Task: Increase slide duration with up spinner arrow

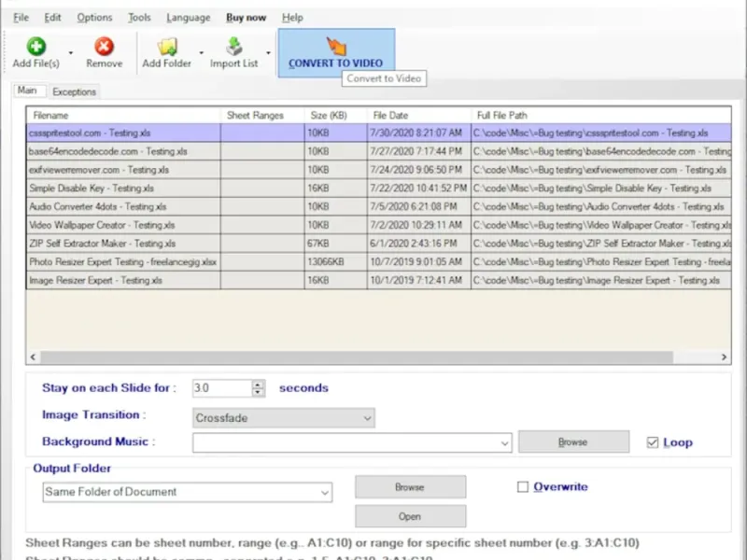Action: point(259,384)
